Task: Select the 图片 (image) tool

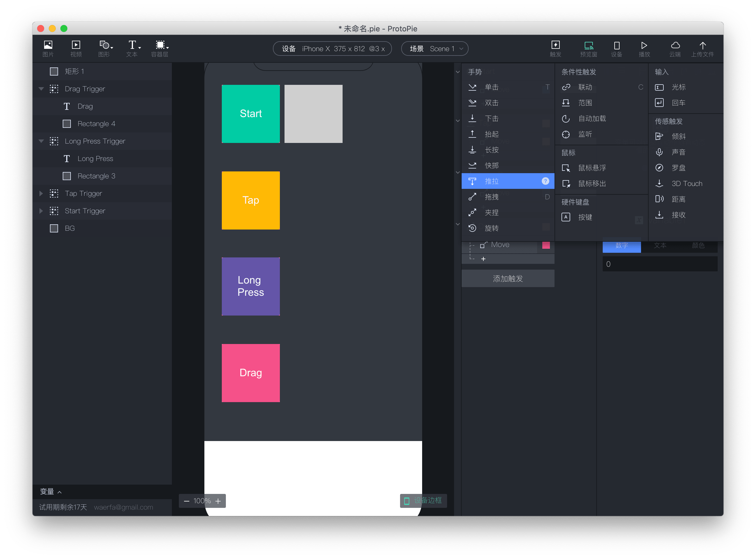Action: click(x=48, y=49)
